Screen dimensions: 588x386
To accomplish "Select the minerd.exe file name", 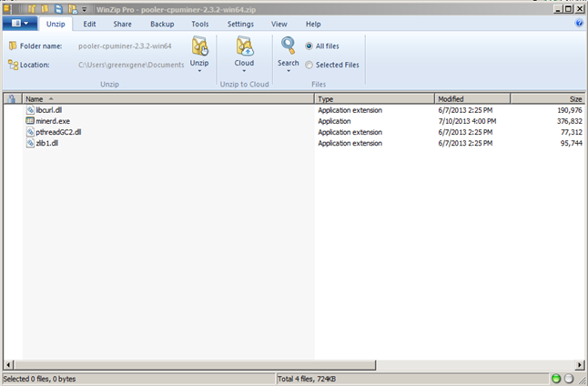I will (x=53, y=121).
